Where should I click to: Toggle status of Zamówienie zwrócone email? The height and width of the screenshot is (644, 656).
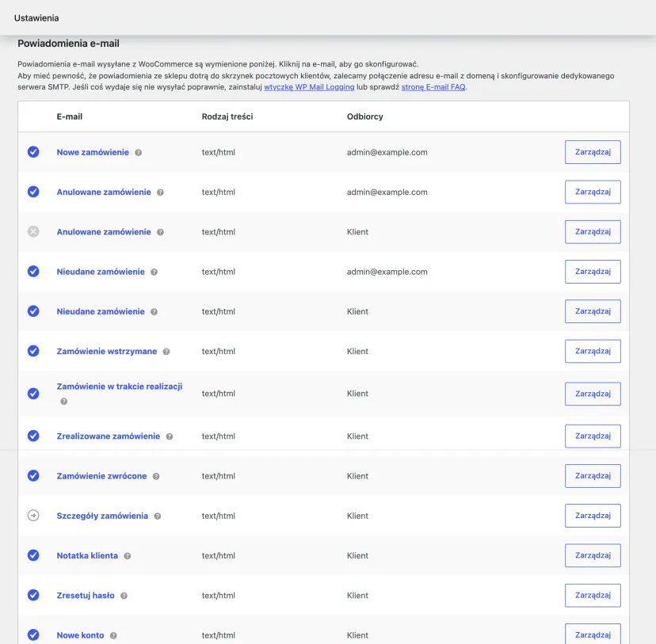(x=33, y=475)
